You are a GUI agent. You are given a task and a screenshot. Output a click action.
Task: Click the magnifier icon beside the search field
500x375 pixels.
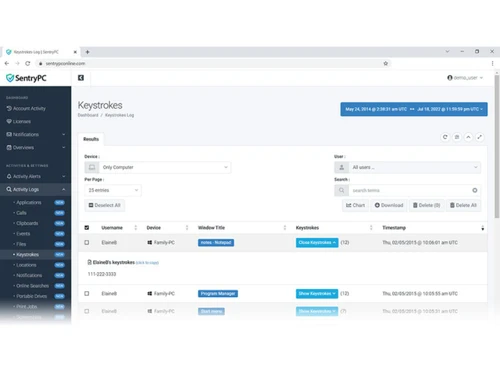click(341, 190)
